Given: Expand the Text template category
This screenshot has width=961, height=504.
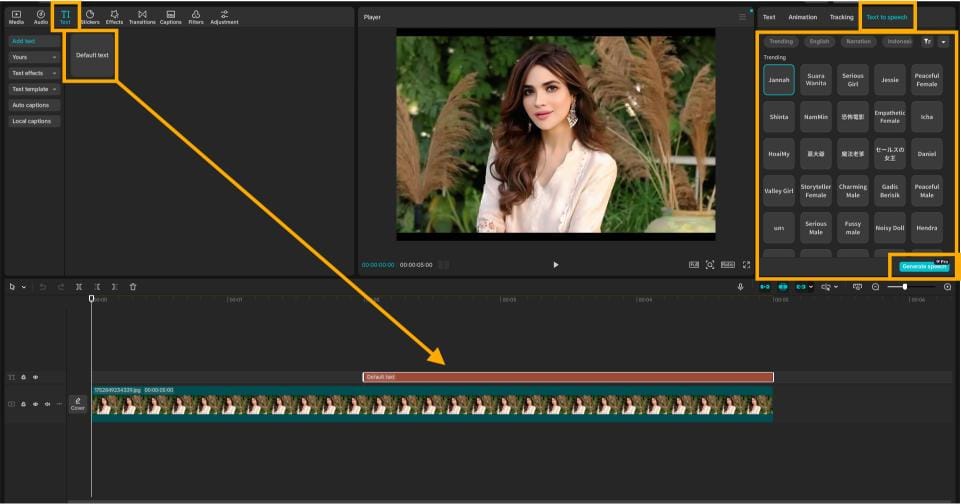Looking at the screenshot, I should pyautogui.click(x=34, y=89).
